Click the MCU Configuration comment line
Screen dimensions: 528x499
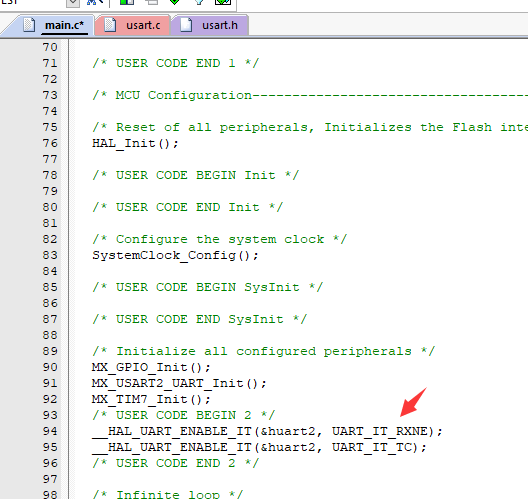310,95
